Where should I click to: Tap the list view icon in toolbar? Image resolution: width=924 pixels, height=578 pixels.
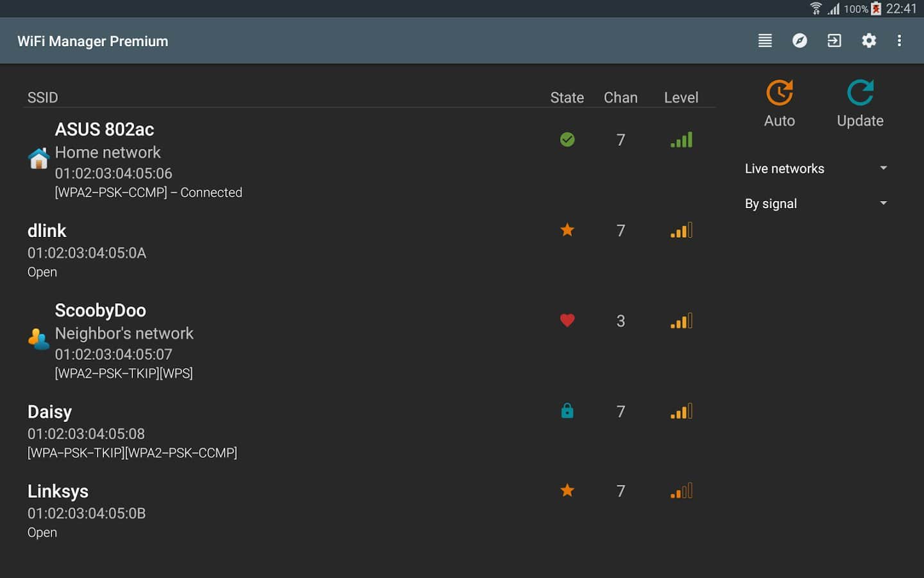765,40
